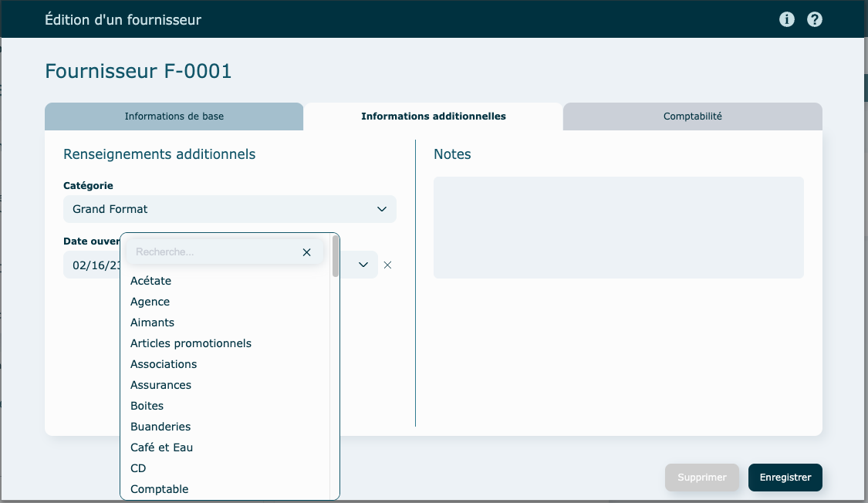Select the Comptable list option
Screen dimensions: 868x503
tap(160, 489)
